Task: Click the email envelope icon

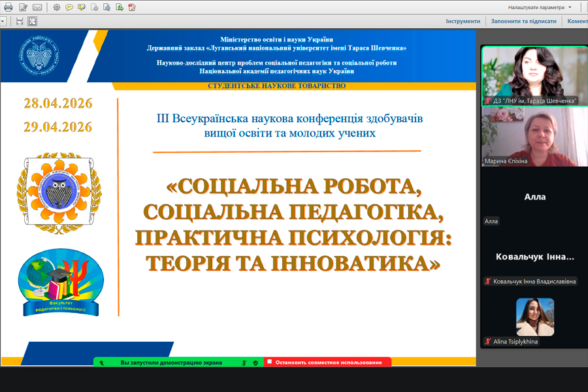Action: (x=37, y=7)
